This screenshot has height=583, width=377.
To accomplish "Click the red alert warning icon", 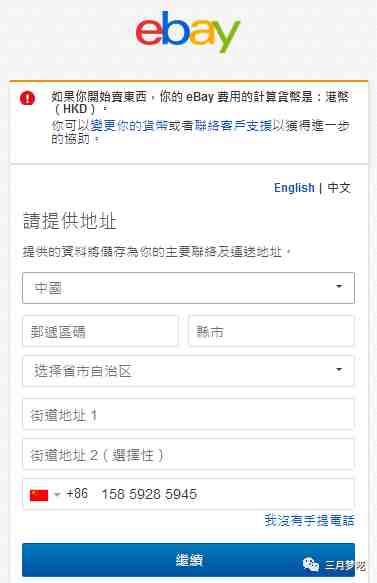I will click(27, 99).
